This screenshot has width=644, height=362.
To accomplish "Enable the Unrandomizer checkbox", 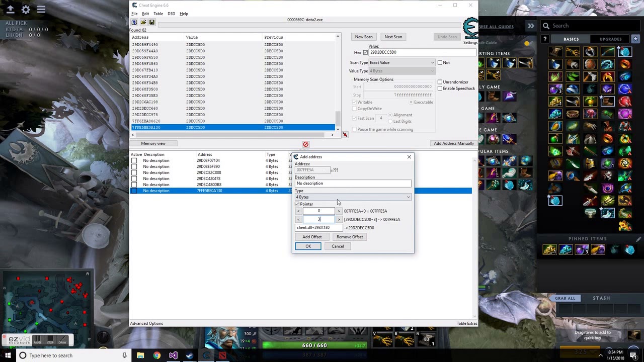I will pos(440,82).
